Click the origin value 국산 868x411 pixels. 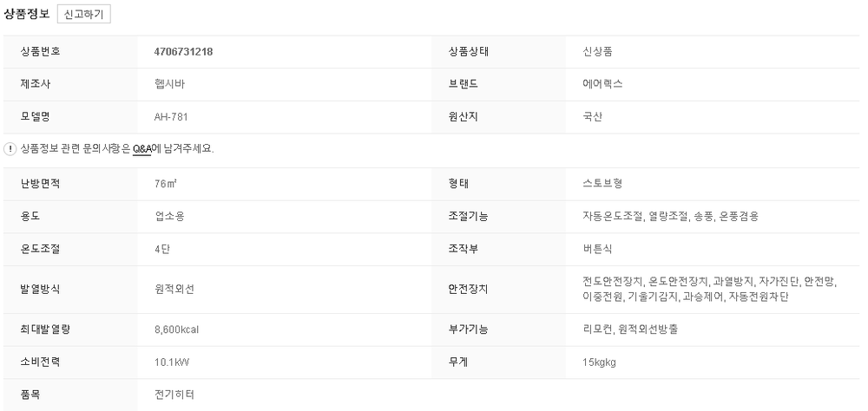pyautogui.click(x=593, y=116)
